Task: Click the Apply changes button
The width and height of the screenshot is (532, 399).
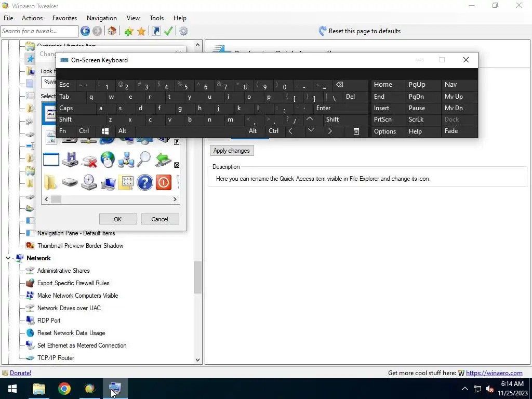Action: 231,151
